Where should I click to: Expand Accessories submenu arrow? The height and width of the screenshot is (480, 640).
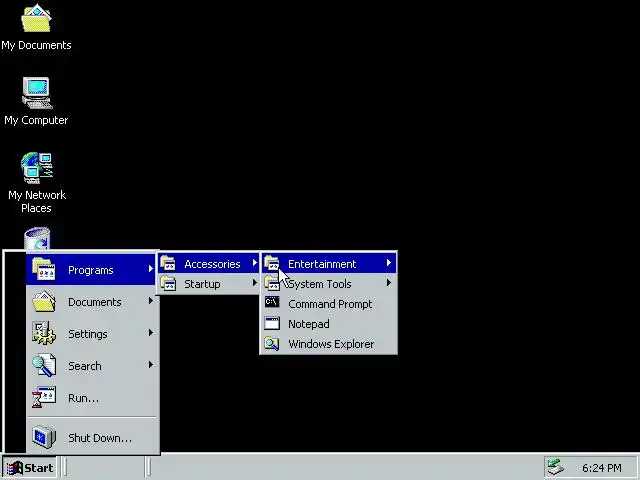pyautogui.click(x=255, y=263)
